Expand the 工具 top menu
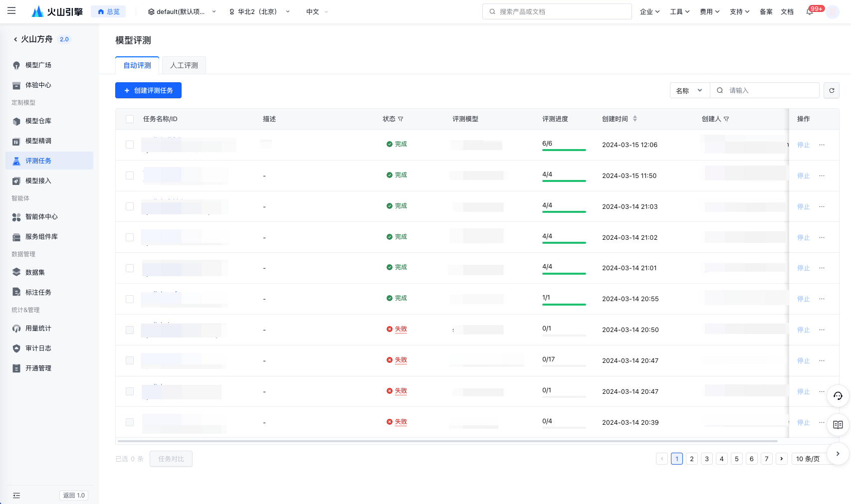 click(680, 11)
